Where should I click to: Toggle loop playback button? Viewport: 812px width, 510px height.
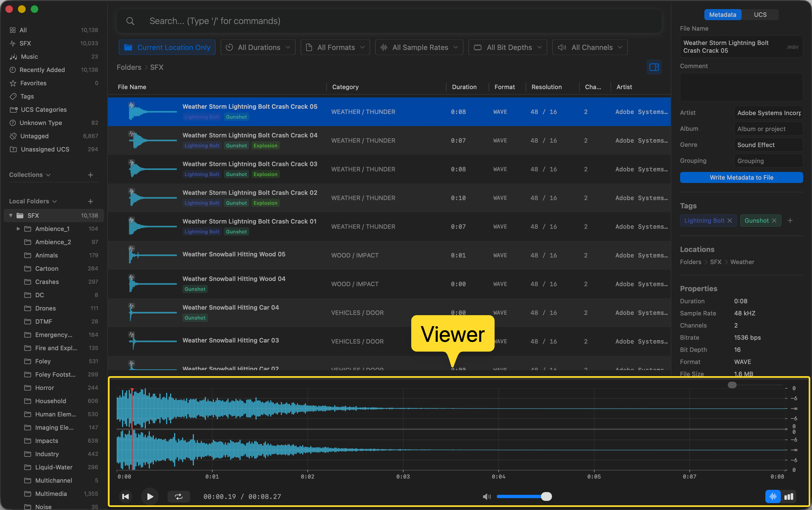179,496
